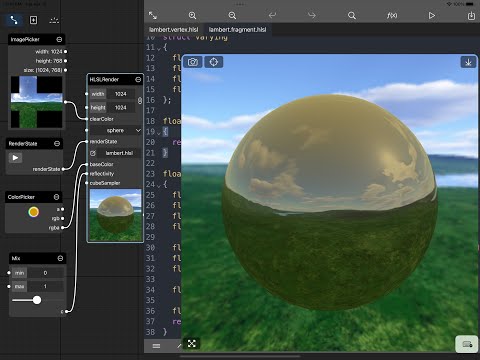
Task: Run the shader with the play icon
Action: [x=432, y=15]
